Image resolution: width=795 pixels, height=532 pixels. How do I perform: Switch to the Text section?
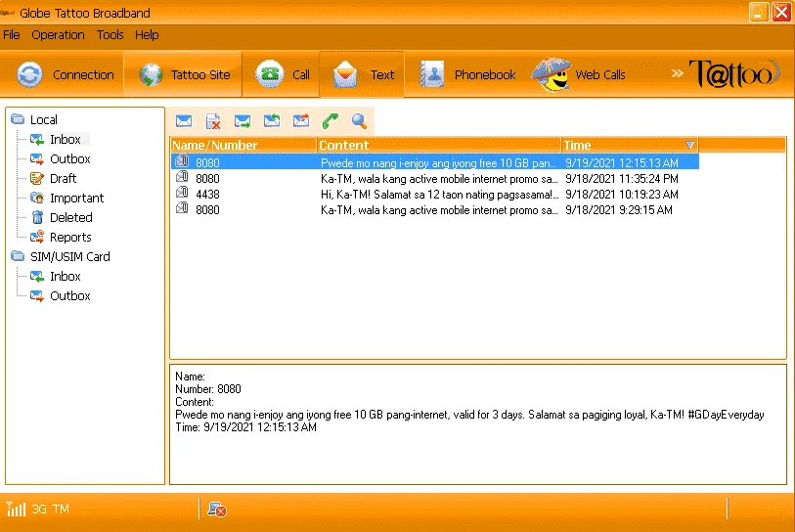click(x=362, y=74)
